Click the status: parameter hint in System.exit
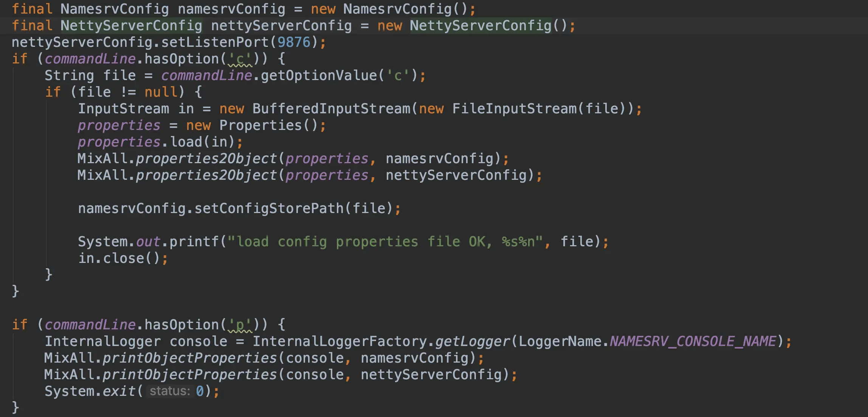The height and width of the screenshot is (417, 868). click(170, 391)
